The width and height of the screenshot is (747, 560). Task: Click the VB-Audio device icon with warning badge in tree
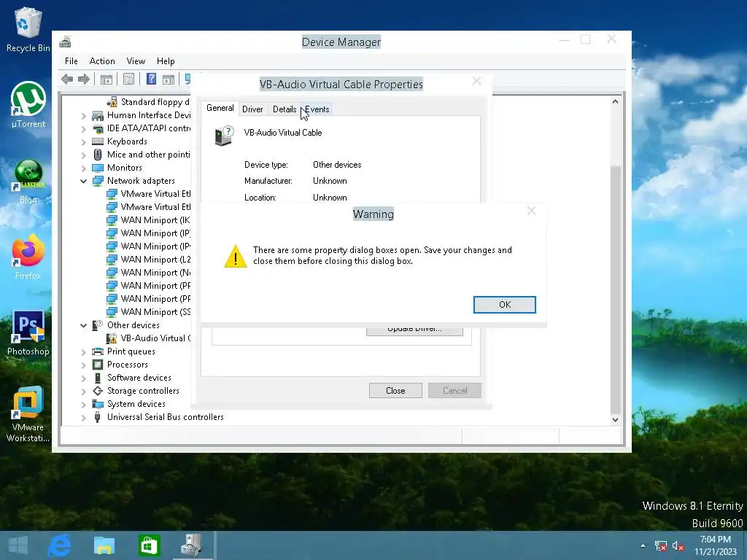click(112, 338)
